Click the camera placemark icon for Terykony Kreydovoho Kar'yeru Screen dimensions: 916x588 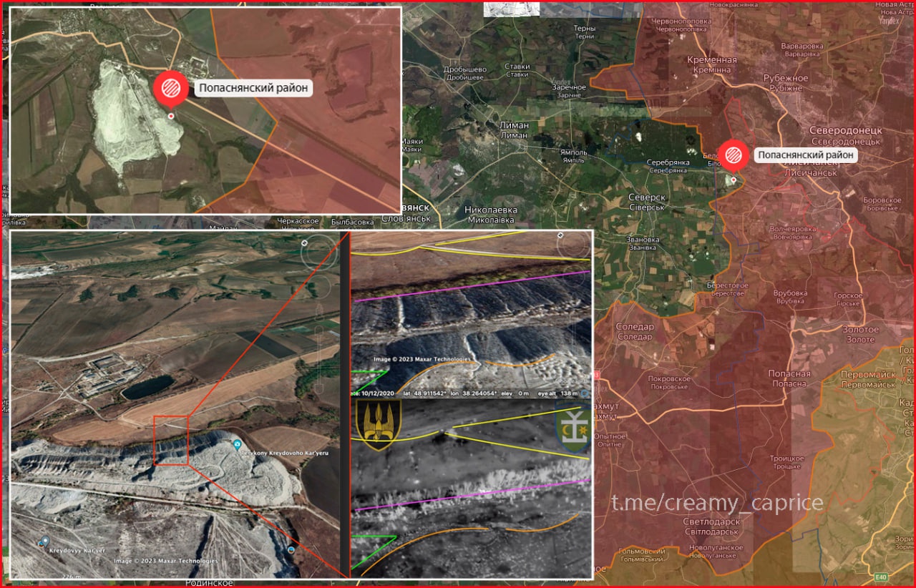pyautogui.click(x=237, y=445)
